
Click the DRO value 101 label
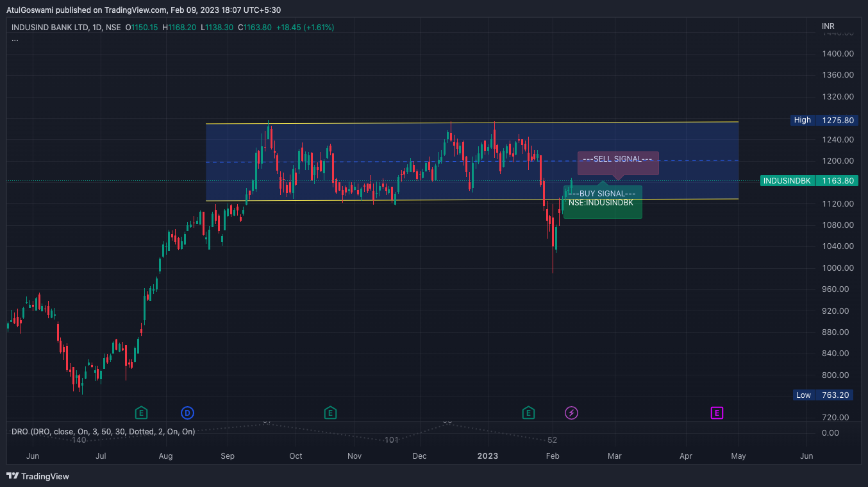(x=392, y=440)
